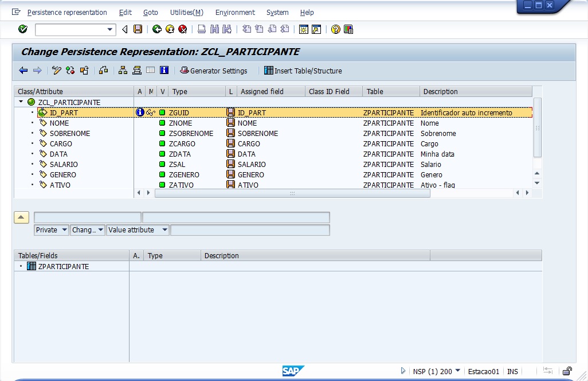Click the Insert Table/Structure button
This screenshot has height=381, width=588.
[303, 71]
